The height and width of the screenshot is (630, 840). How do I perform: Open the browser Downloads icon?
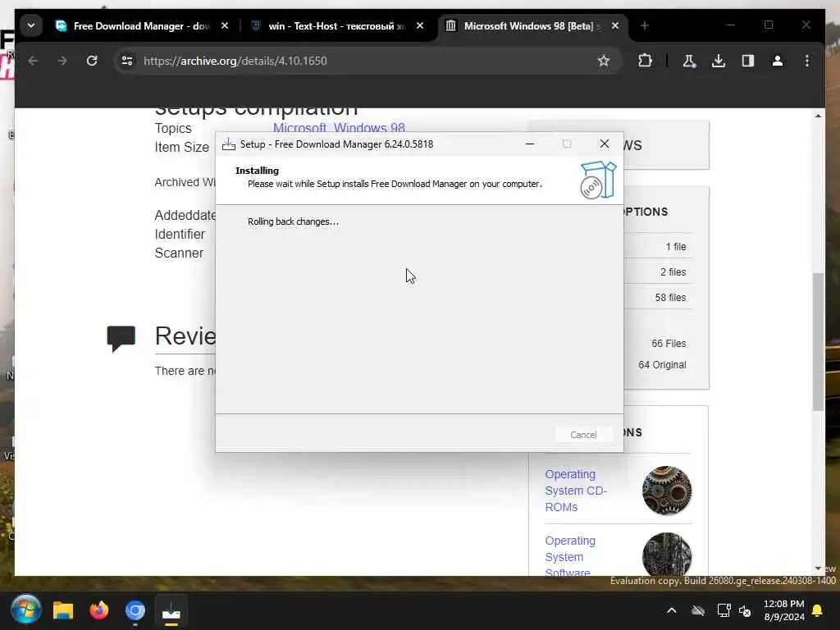(x=719, y=61)
